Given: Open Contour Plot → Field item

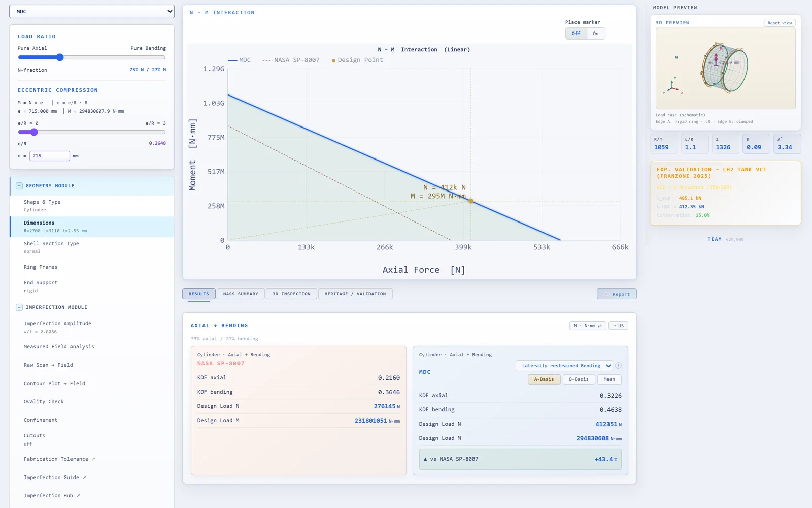Looking at the screenshot, I should point(92,384).
